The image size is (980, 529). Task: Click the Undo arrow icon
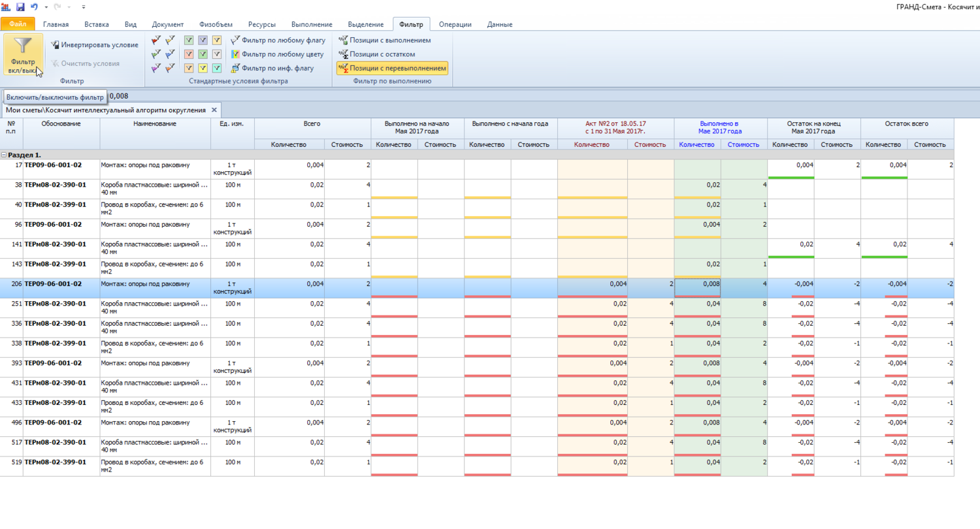coord(34,7)
